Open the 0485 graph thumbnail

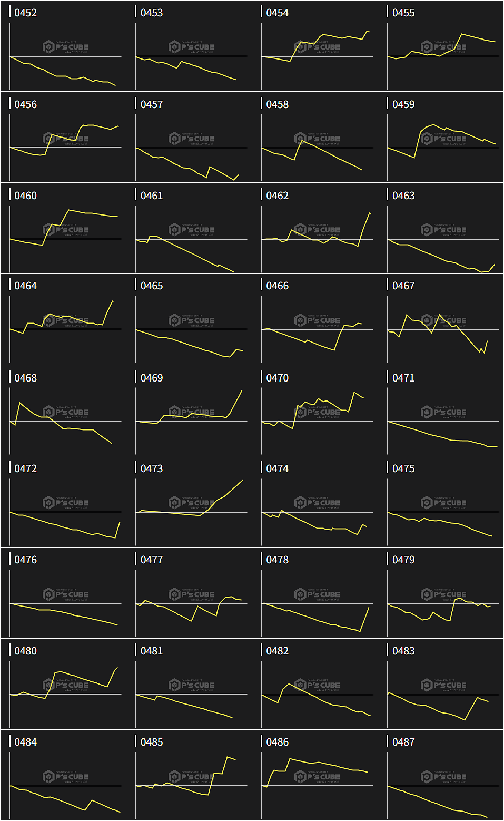189,776
